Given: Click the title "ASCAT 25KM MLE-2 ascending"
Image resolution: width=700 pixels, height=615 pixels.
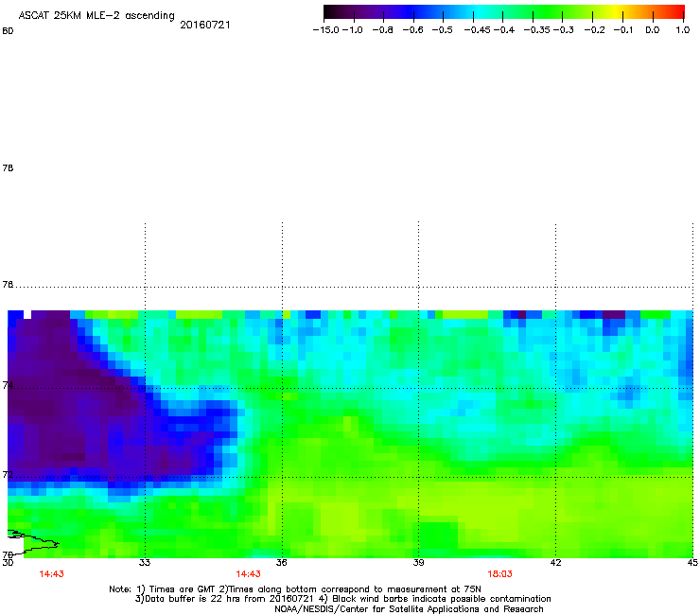Looking at the screenshot, I should (96, 16).
